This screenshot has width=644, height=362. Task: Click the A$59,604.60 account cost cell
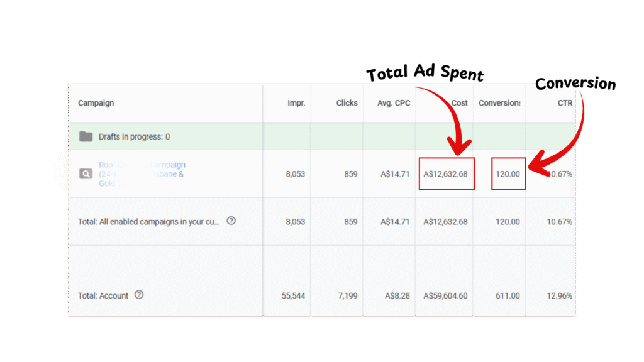click(445, 296)
